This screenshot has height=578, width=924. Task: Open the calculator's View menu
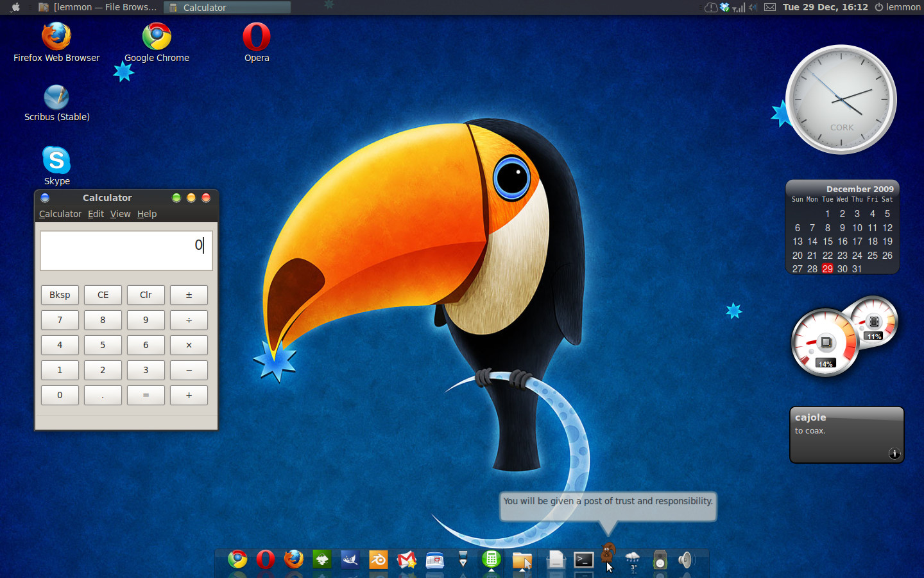click(x=120, y=214)
